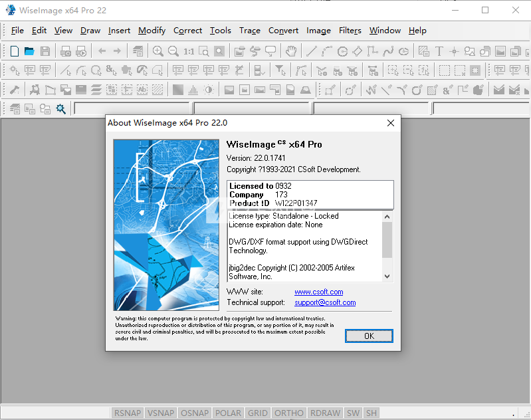Toggle VSNAP in status bar
The height and width of the screenshot is (420, 531).
[x=161, y=413]
